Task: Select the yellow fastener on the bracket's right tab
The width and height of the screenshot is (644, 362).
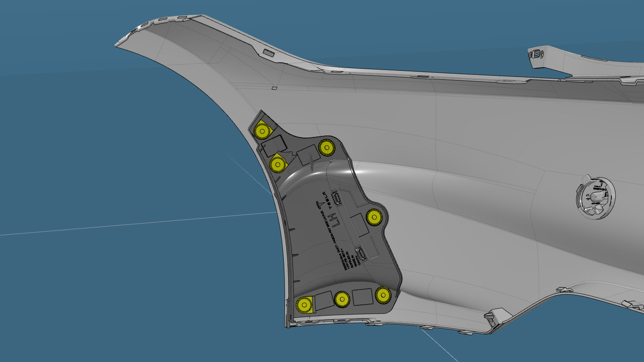Action: (x=374, y=218)
